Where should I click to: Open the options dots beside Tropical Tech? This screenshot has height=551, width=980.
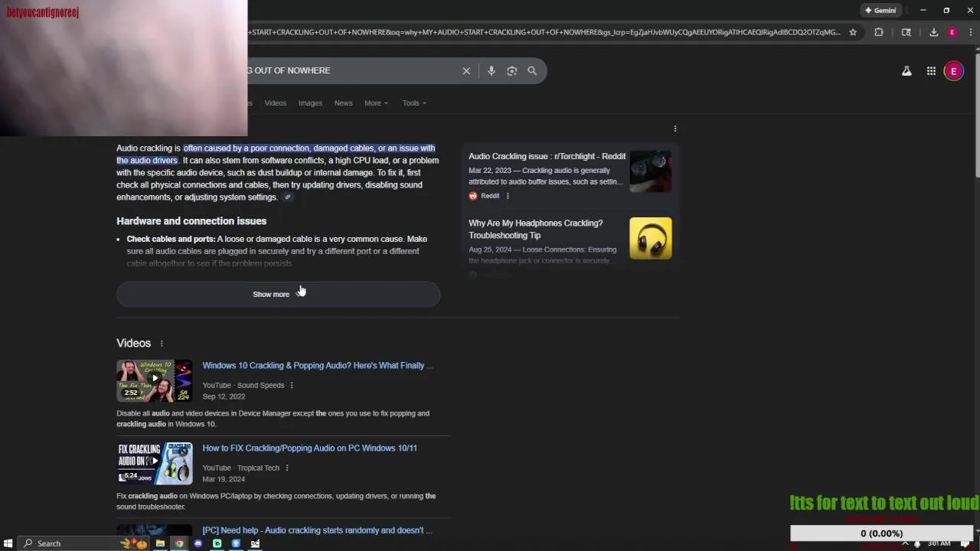pos(287,468)
